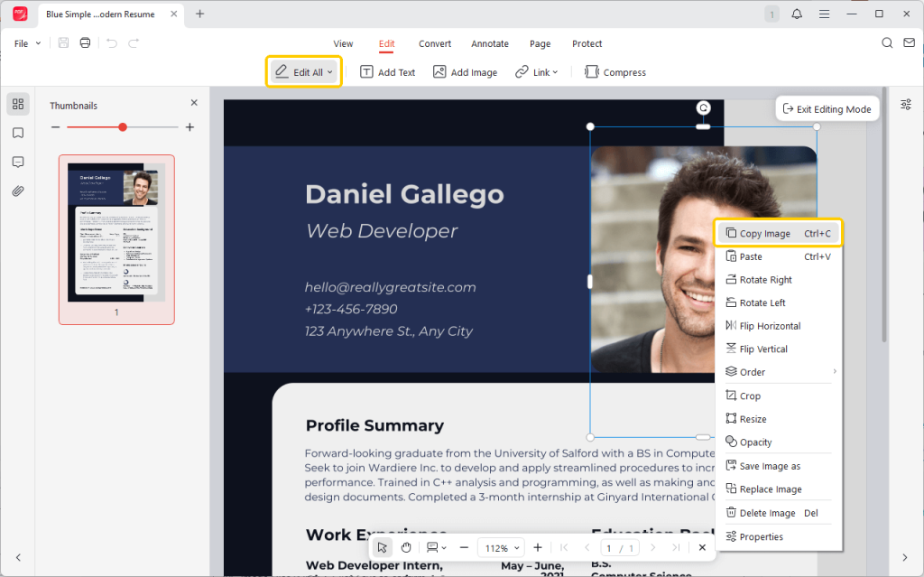The height and width of the screenshot is (577, 924).
Task: Select the page 1 thumbnail
Action: [x=116, y=232]
